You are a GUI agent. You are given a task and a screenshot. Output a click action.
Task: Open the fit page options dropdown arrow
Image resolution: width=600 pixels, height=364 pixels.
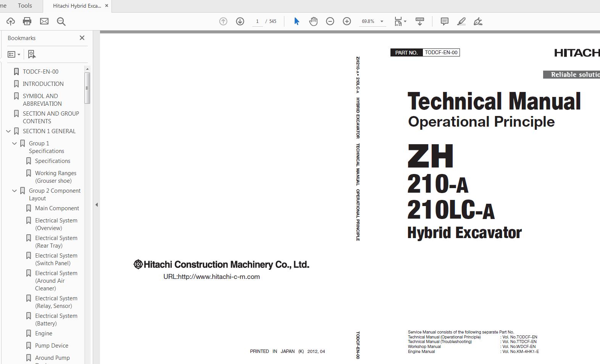click(x=405, y=21)
